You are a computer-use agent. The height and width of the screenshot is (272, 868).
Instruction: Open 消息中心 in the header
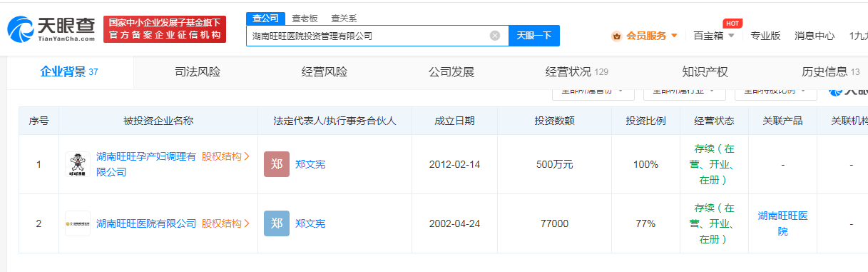pos(815,36)
